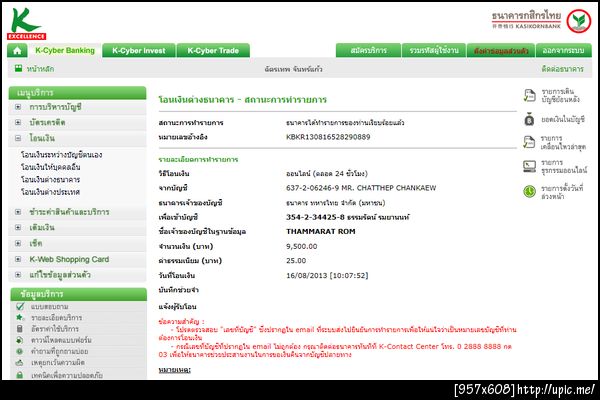
Task: Open the รายละเอียดบริการ link
Action: point(56,318)
